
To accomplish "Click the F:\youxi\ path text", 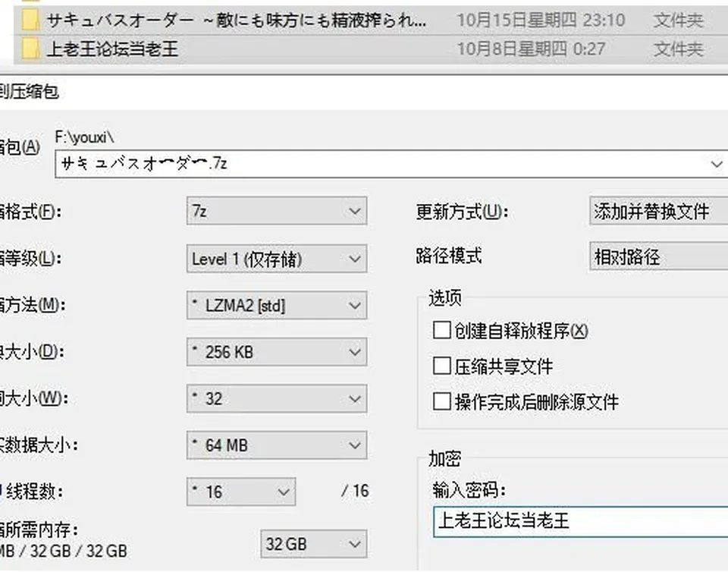I will tap(84, 137).
